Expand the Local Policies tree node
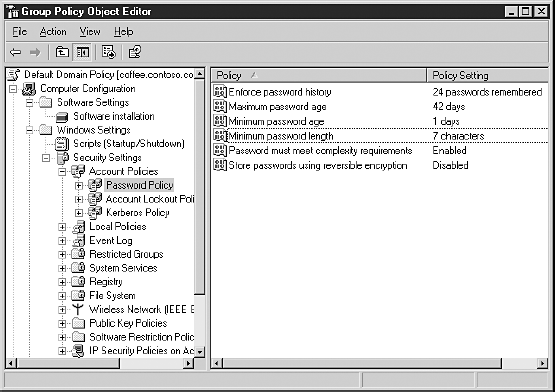555x392 pixels. click(x=62, y=227)
